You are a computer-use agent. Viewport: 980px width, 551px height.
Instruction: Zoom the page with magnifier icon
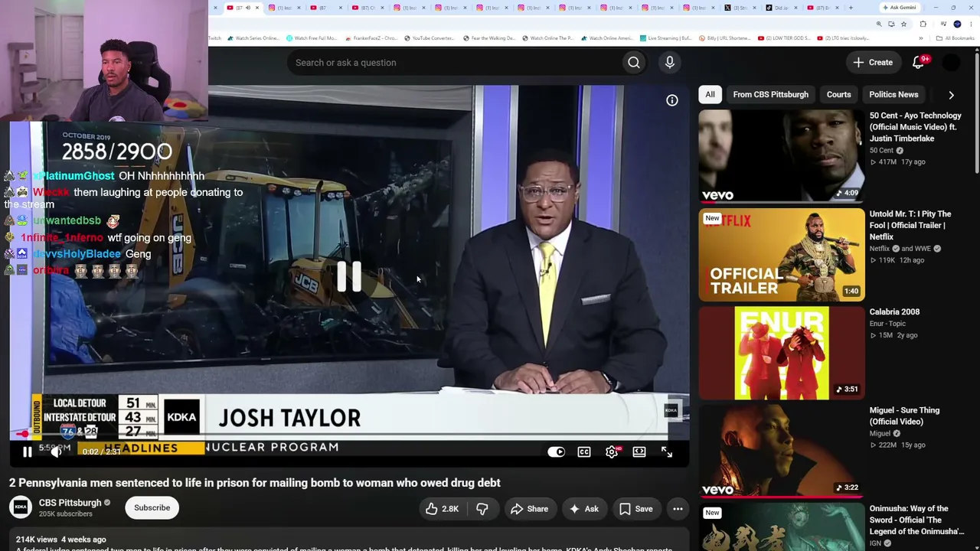(879, 24)
